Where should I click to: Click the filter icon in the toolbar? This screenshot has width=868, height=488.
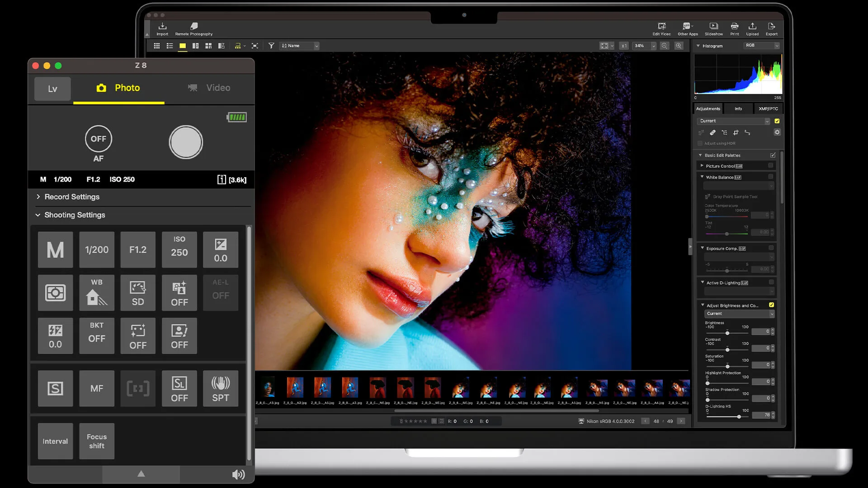271,45
